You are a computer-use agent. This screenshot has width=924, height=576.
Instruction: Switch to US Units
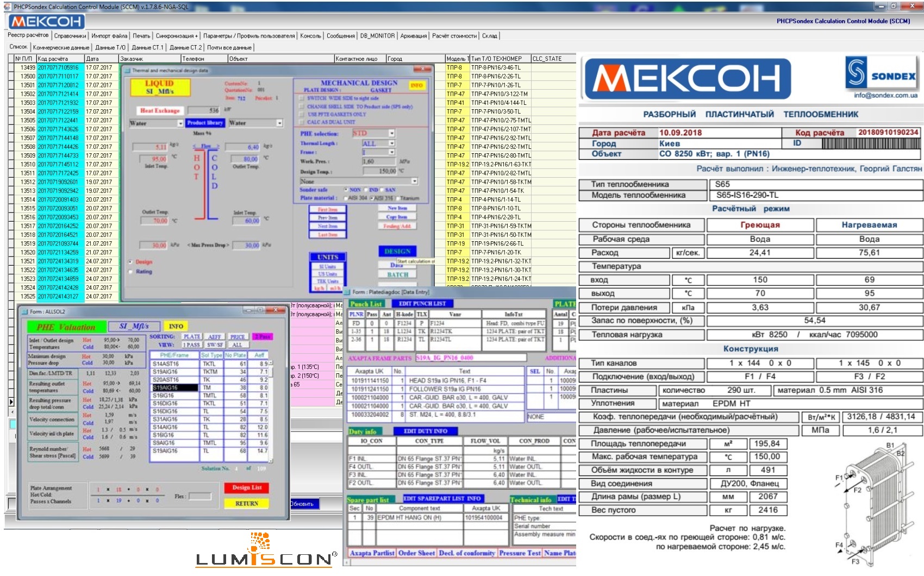(x=328, y=274)
